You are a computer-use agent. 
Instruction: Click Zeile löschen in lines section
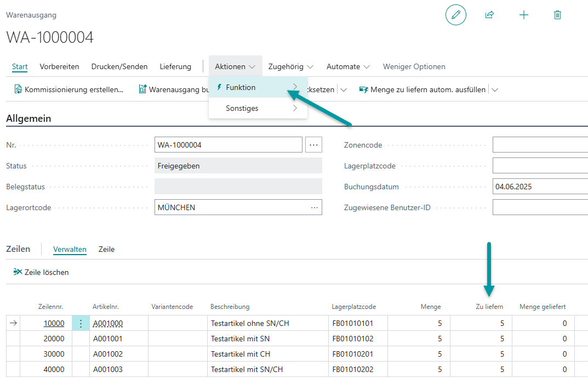pyautogui.click(x=41, y=272)
